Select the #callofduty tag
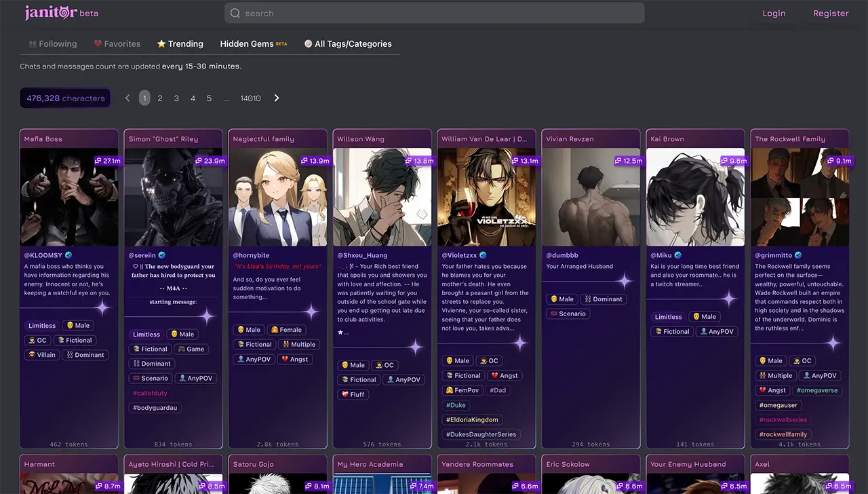Viewport: 868px width, 494px height. pos(149,393)
